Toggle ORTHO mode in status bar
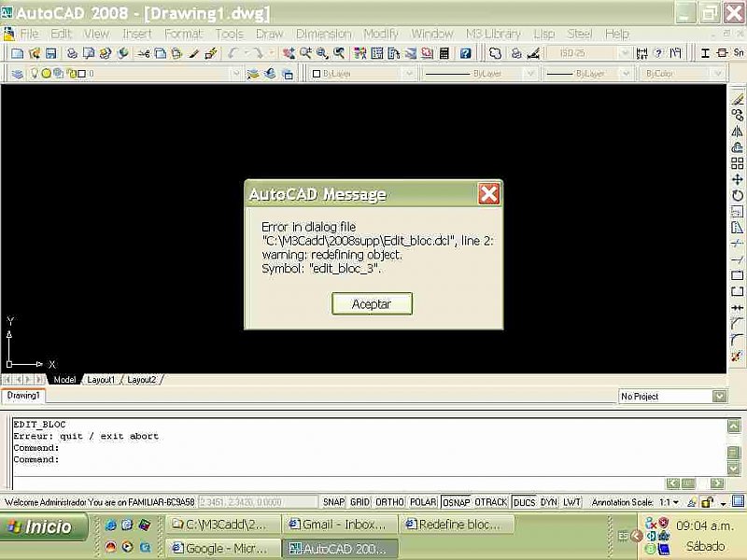747x560 pixels. click(389, 502)
